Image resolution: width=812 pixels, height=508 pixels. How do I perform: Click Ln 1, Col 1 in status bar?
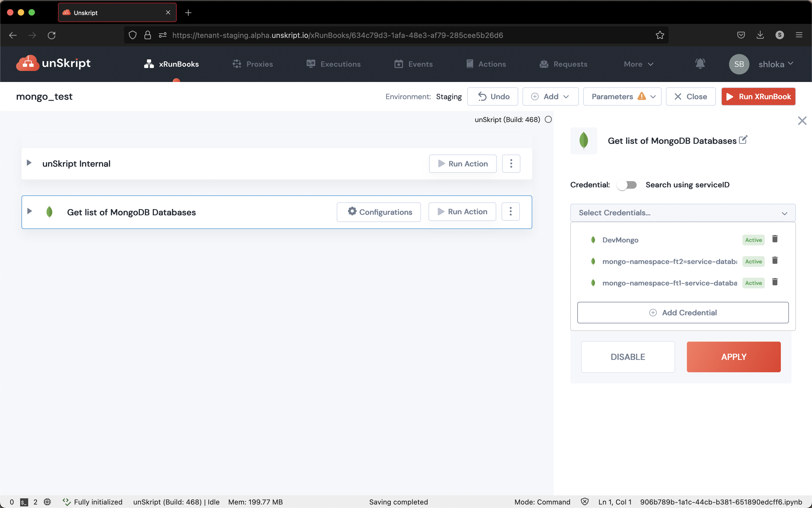pos(615,502)
